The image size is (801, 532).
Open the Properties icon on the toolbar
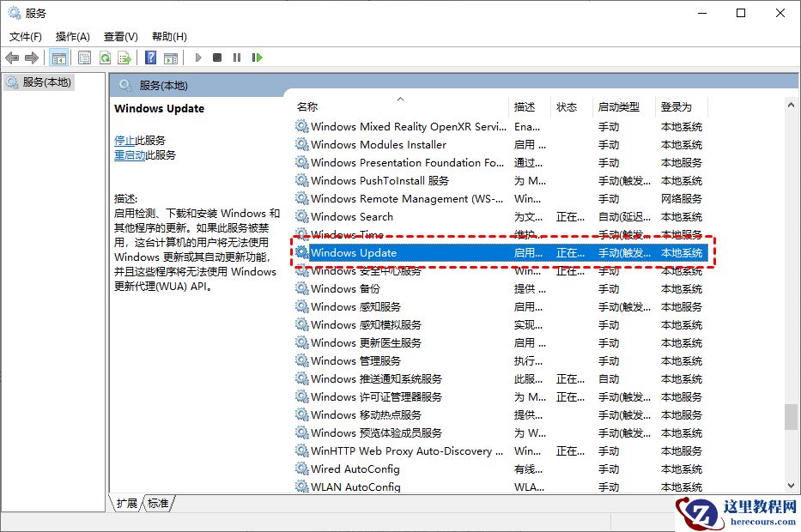click(x=85, y=57)
